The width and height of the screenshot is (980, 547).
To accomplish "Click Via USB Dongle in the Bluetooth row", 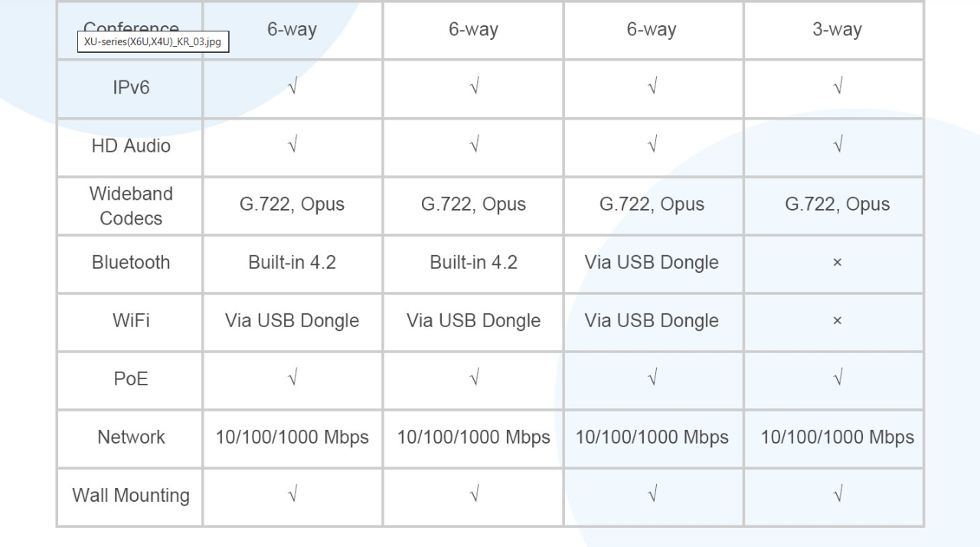I will pyautogui.click(x=652, y=262).
